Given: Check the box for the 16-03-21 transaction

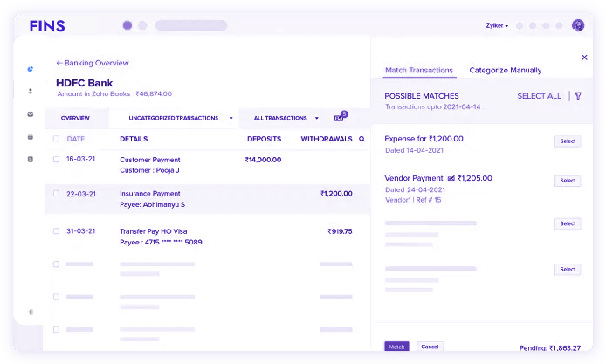Looking at the screenshot, I should 57,160.
